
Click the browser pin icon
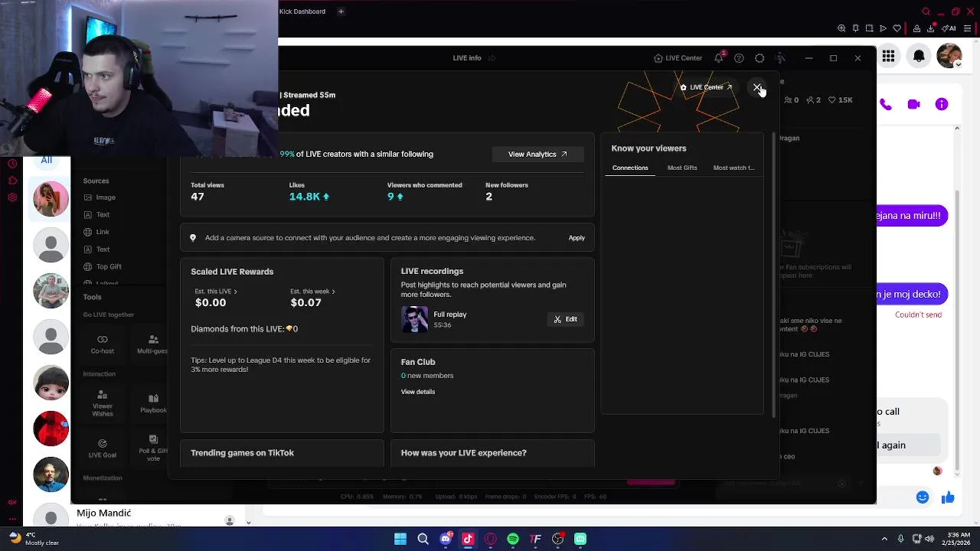[855, 28]
